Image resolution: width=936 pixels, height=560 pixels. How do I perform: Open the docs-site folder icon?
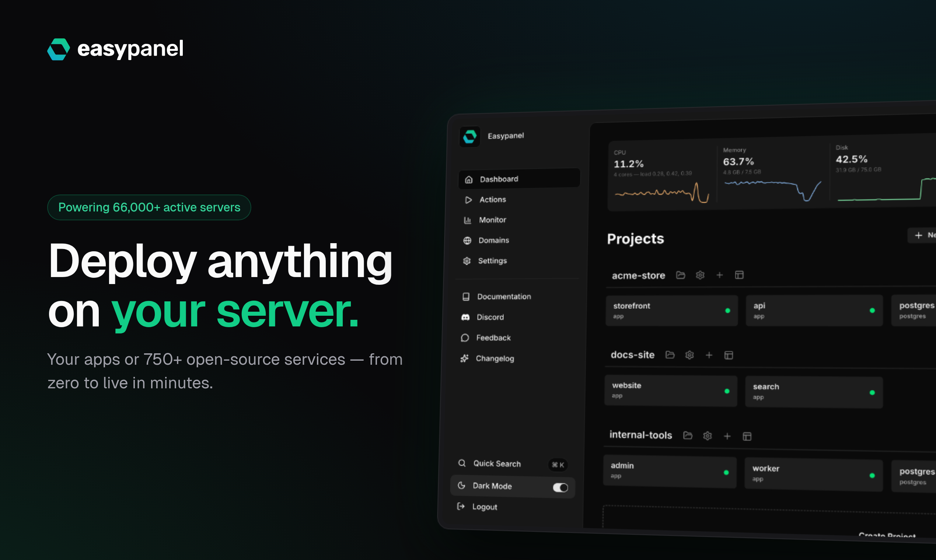click(670, 355)
